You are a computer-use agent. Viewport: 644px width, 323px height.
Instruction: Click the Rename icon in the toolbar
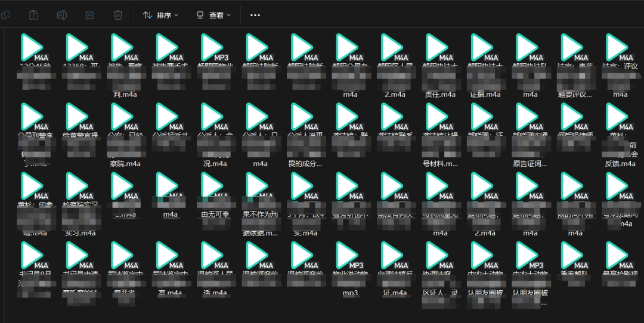62,15
